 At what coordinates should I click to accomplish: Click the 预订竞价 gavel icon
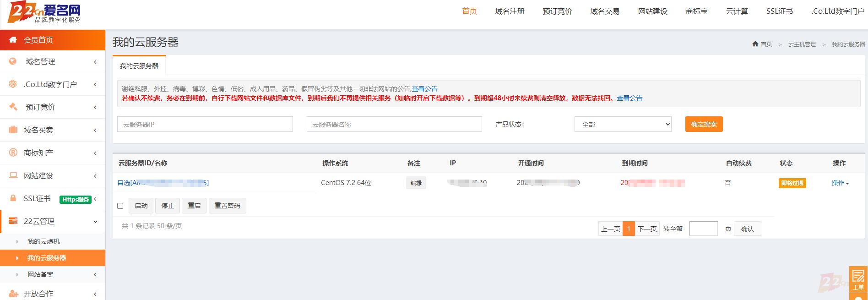[13, 107]
